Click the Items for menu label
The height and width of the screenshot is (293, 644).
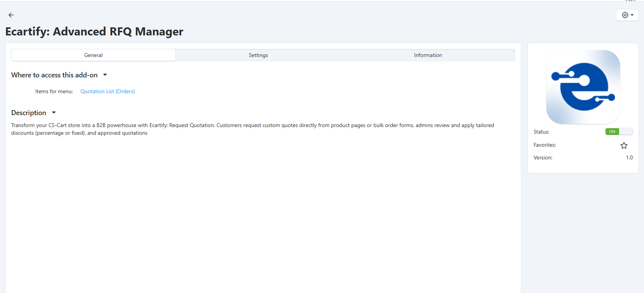pos(54,91)
